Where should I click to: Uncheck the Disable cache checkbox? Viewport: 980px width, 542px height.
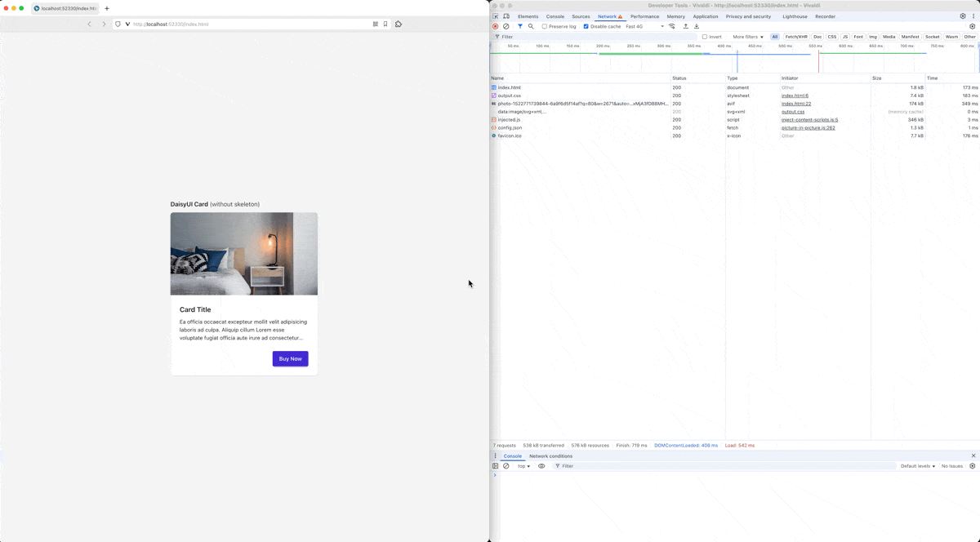point(586,26)
